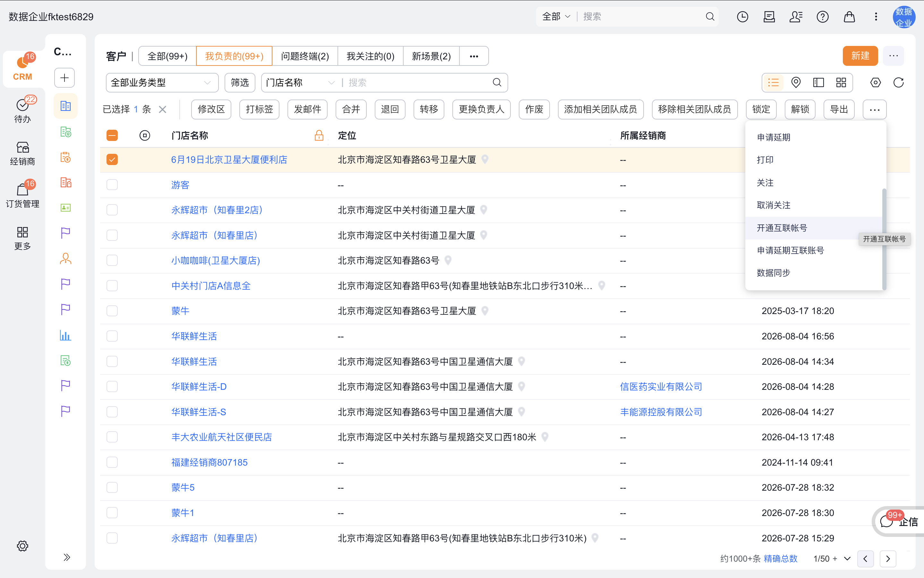Open the page size dropdown next to 1/50
This screenshot has width=924, height=578.
847,558
